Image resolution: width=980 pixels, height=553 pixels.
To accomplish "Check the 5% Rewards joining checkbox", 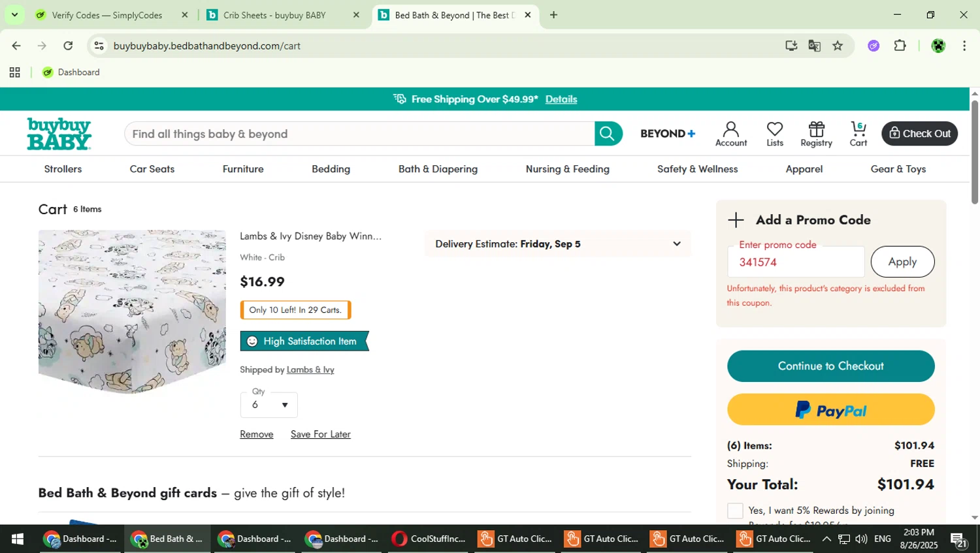I will click(735, 511).
